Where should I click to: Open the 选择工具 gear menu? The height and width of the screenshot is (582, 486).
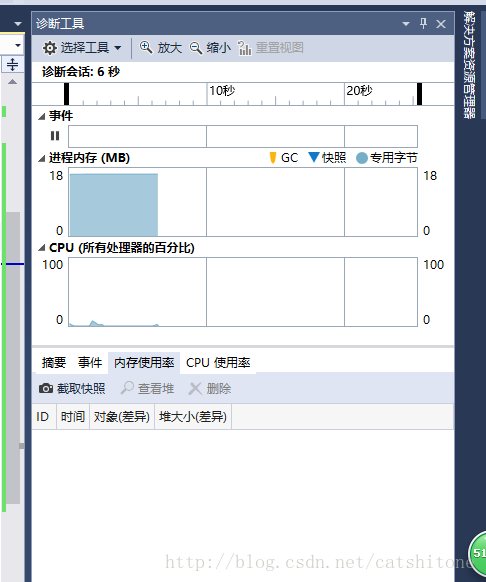click(x=82, y=48)
